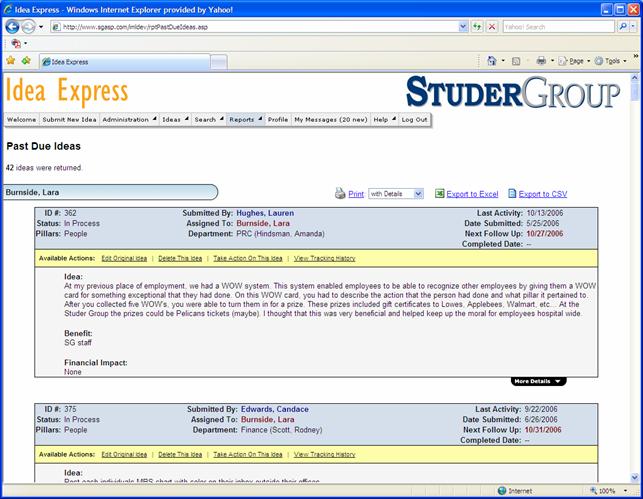Image resolution: width=643 pixels, height=499 pixels.
Task: Click the PDF toolbar icon below address bar
Action: 16,43
